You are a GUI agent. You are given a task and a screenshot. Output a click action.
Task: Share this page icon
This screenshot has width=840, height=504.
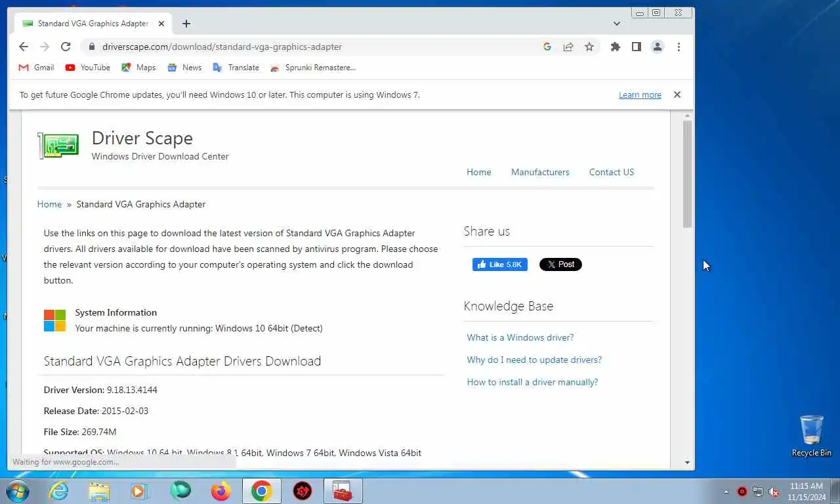pos(568,47)
